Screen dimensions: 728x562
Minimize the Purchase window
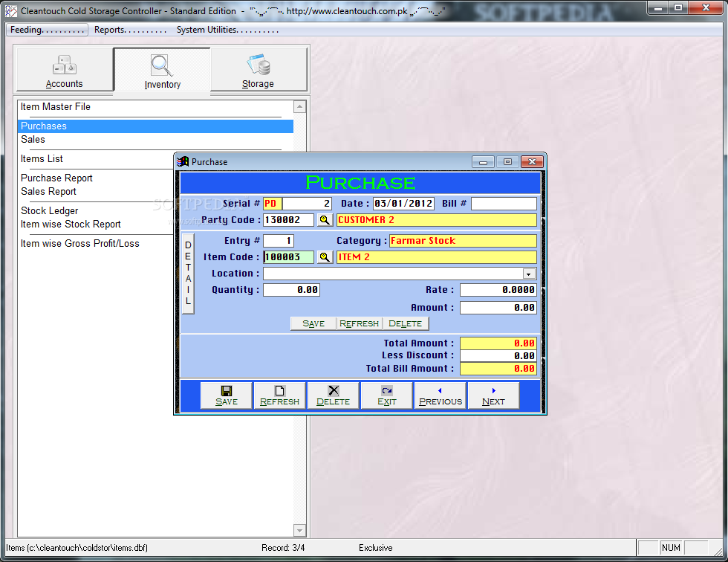[484, 161]
